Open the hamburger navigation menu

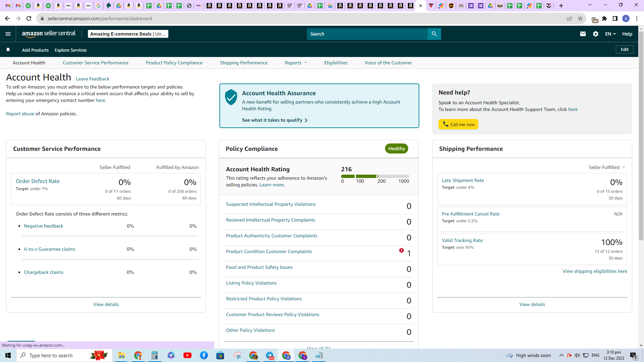click(8, 34)
